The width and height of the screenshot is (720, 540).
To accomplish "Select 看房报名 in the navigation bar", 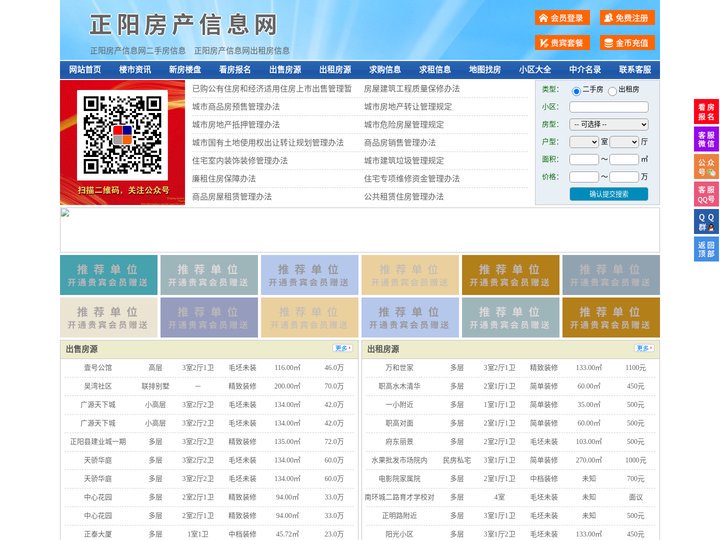I will (x=235, y=70).
